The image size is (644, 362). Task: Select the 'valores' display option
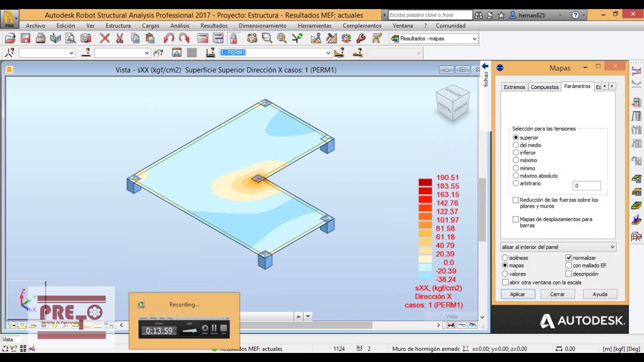(505, 274)
